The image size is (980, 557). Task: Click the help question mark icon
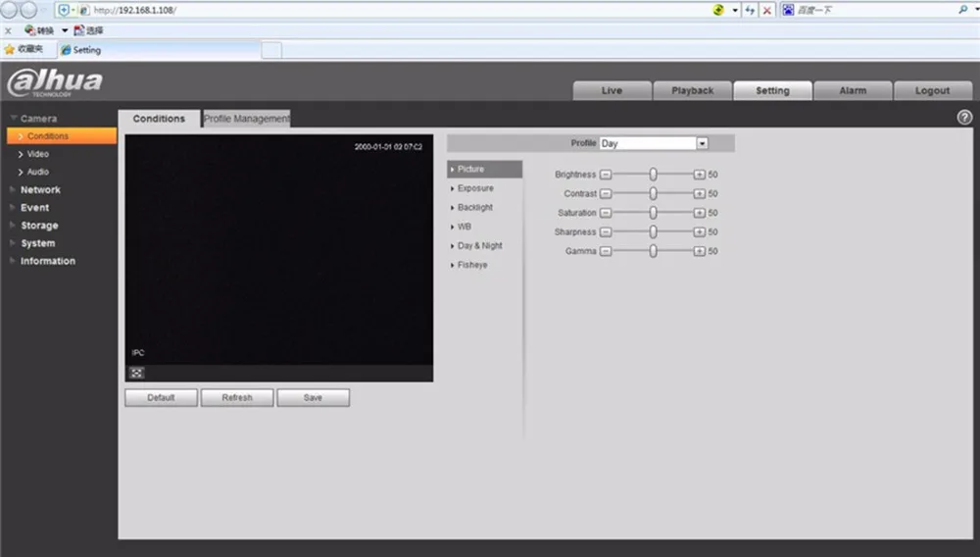964,118
